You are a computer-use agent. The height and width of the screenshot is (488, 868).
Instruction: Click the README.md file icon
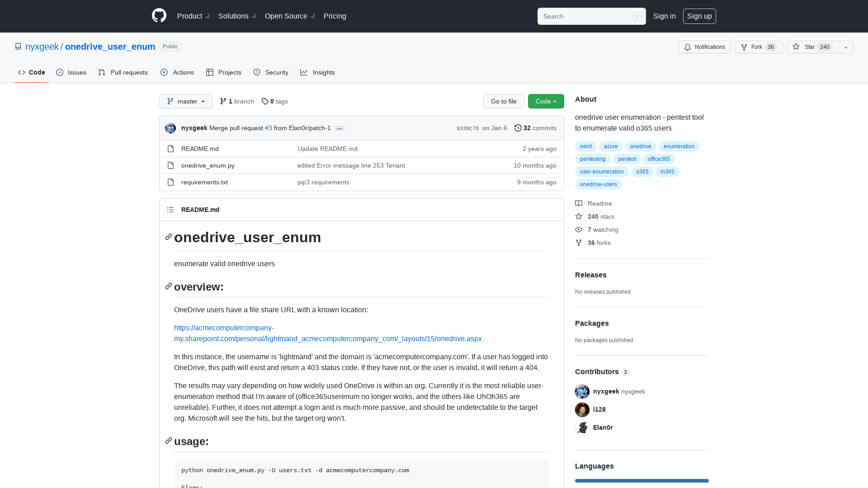coord(170,149)
